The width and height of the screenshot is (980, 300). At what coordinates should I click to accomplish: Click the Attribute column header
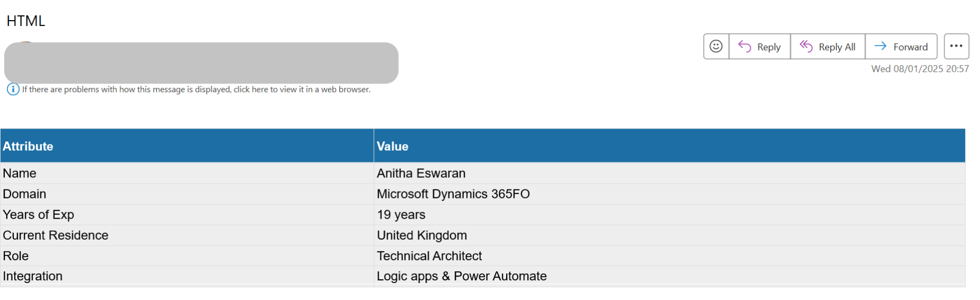pos(28,147)
